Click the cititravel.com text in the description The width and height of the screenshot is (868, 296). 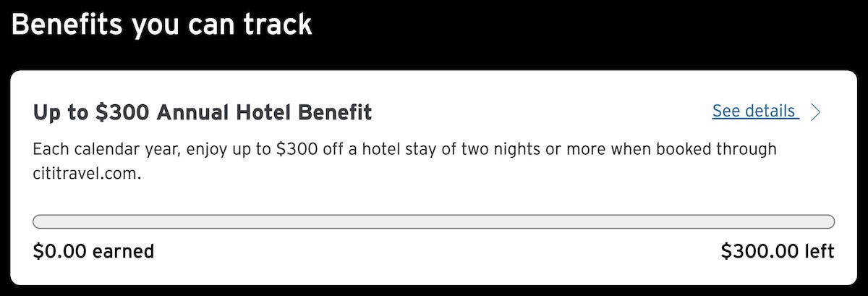[85, 174]
